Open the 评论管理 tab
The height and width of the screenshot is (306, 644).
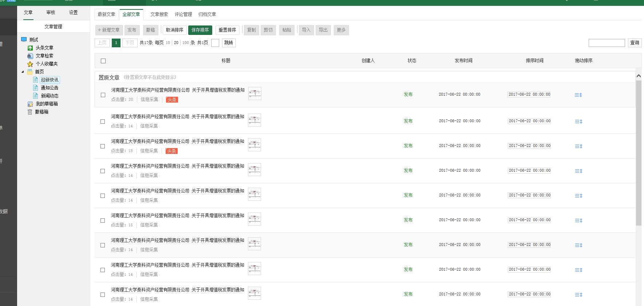pos(183,15)
